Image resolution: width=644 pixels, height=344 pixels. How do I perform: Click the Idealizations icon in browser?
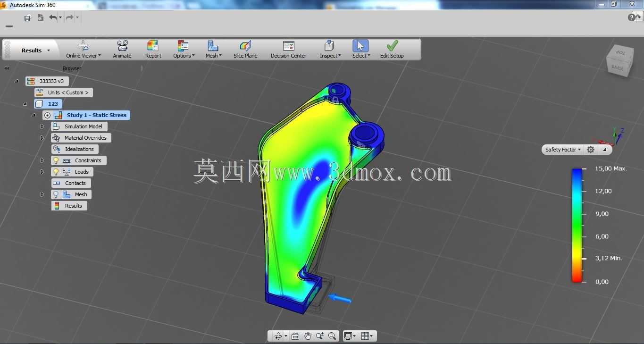tap(57, 149)
